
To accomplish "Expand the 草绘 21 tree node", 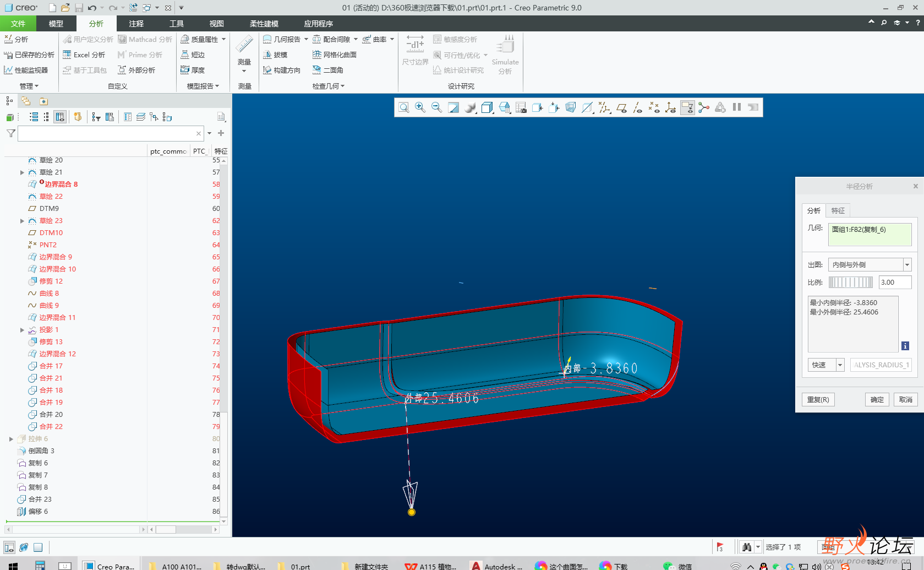I will point(22,172).
